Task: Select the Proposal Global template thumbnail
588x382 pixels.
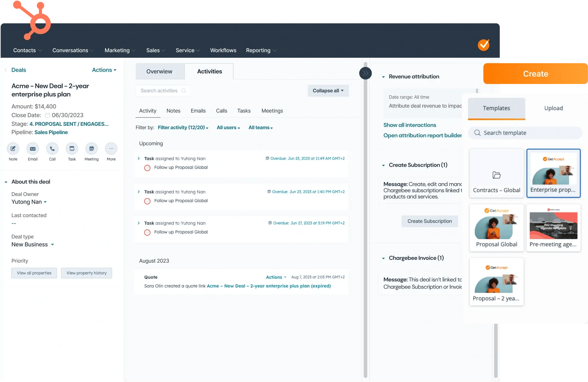Action: click(496, 228)
